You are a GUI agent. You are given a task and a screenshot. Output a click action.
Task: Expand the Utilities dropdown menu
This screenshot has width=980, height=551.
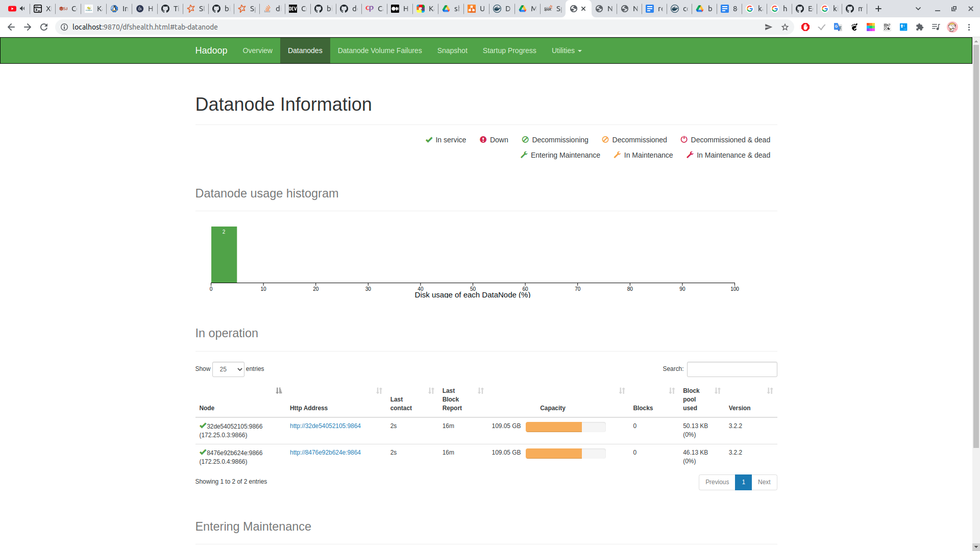coord(566,51)
